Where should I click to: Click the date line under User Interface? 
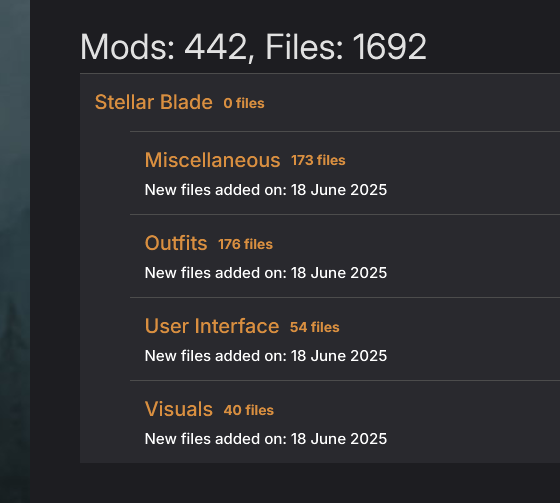[266, 356]
